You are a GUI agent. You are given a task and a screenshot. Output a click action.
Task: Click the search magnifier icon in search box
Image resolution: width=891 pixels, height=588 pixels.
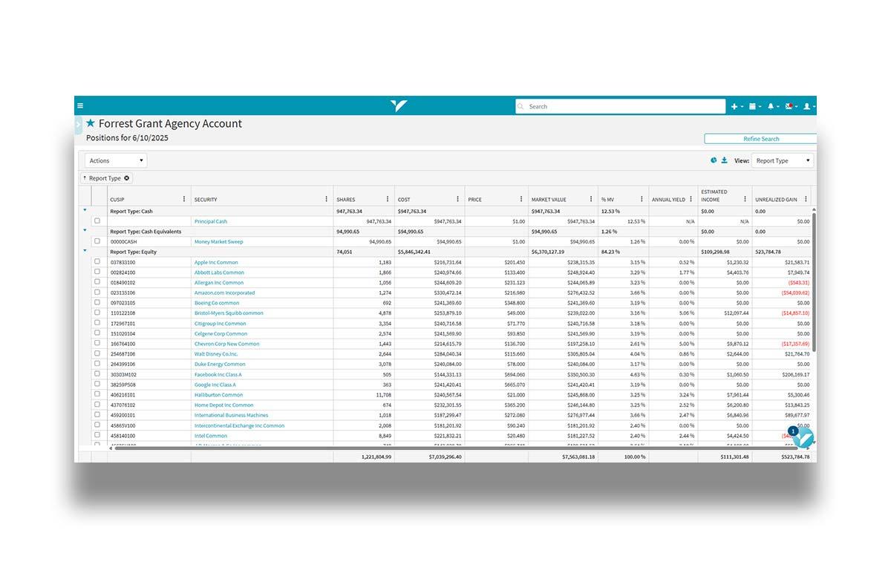tap(521, 106)
